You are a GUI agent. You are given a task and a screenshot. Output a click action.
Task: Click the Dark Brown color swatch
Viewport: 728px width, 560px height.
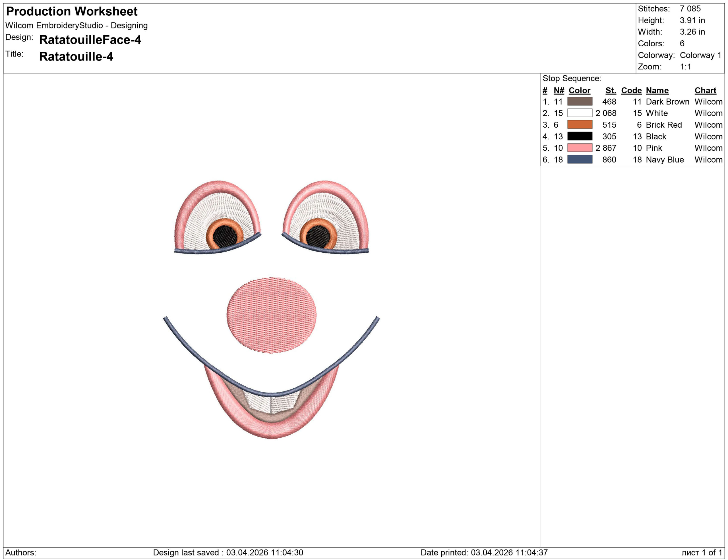[x=580, y=101]
